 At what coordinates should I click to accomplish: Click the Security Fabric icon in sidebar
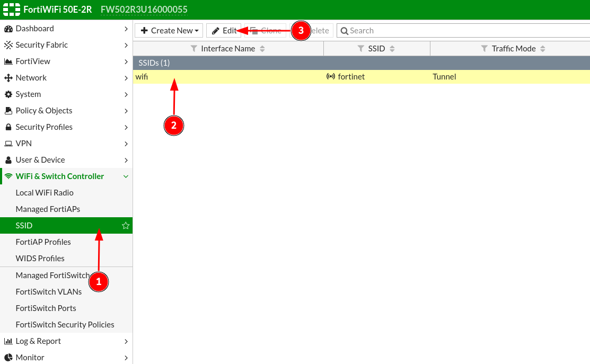8,45
